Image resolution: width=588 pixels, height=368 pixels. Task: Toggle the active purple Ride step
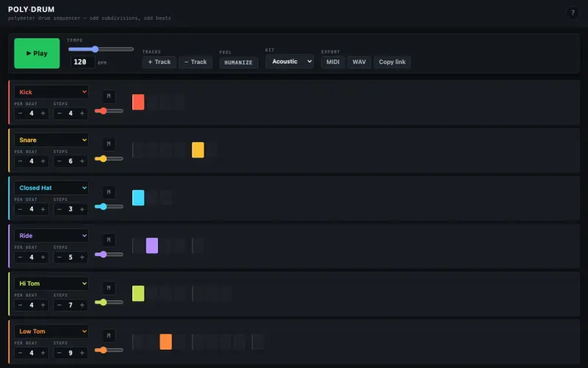pos(152,246)
